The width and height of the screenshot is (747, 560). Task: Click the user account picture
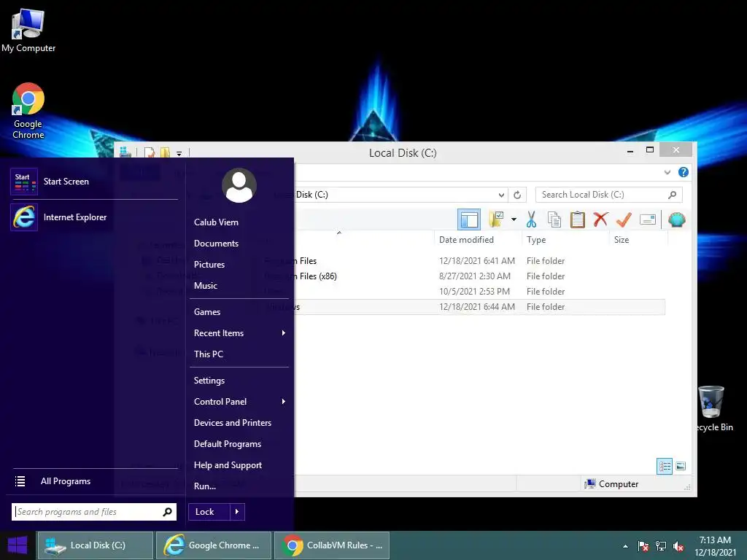click(x=239, y=186)
